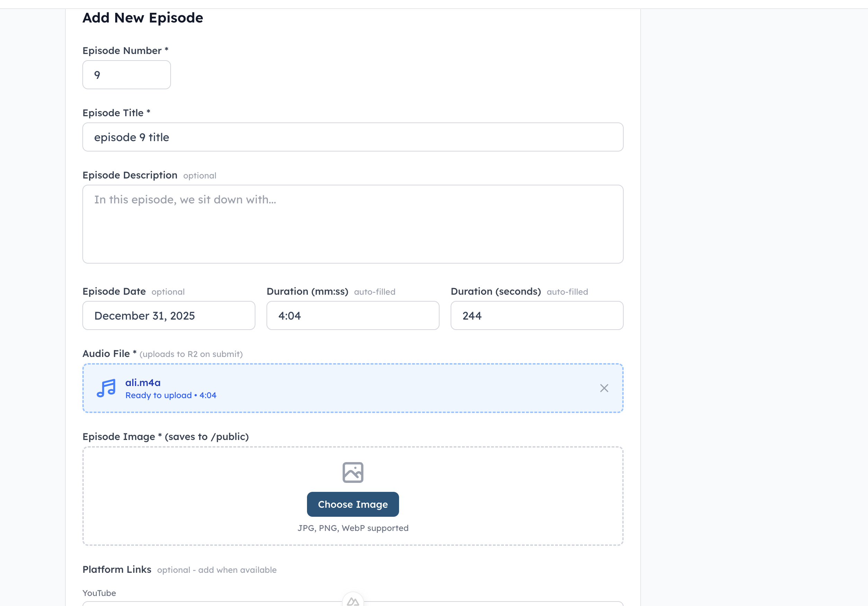Select the Episode Number field showing 9
Screen dimensions: 868x606
click(x=126, y=75)
